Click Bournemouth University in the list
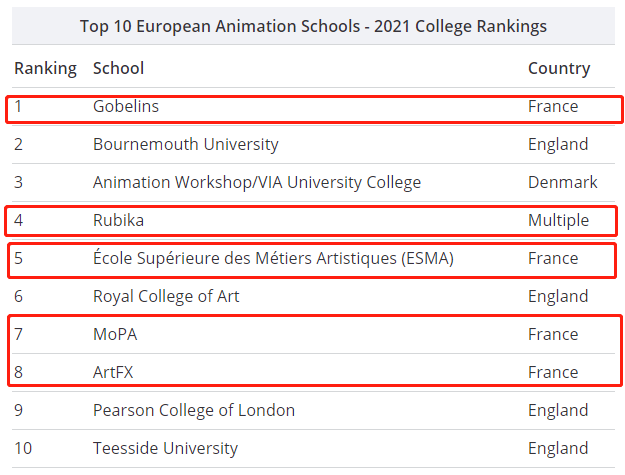 click(186, 144)
